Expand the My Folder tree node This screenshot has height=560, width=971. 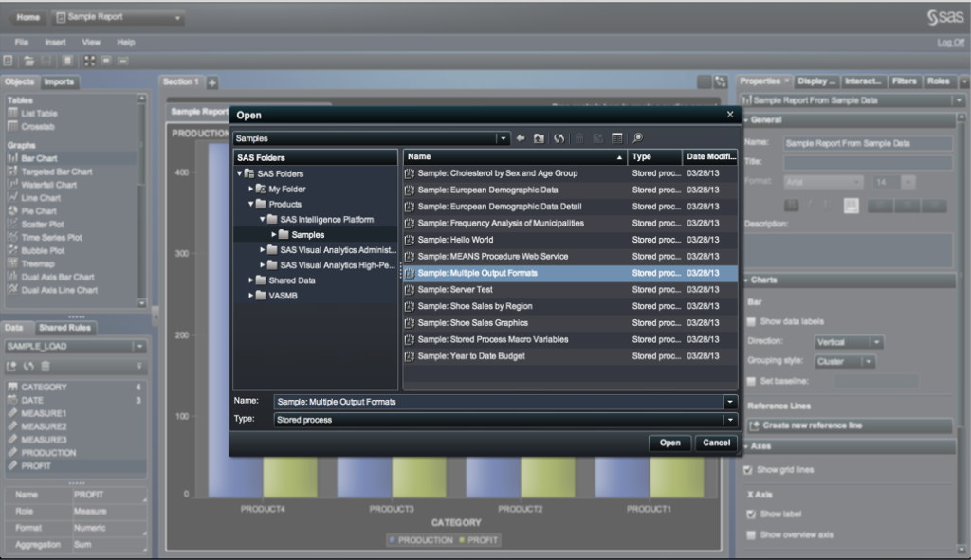point(250,189)
